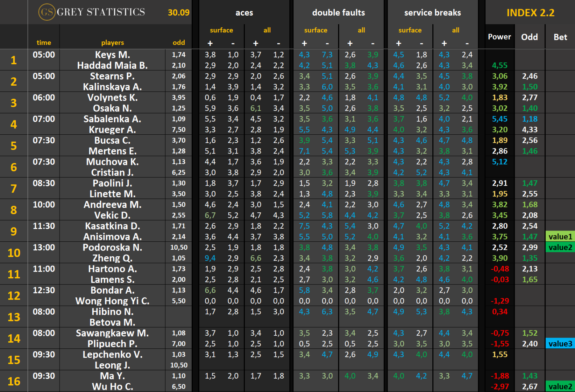Select player Osaka N.
This screenshot has height=392, width=575.
point(113,108)
